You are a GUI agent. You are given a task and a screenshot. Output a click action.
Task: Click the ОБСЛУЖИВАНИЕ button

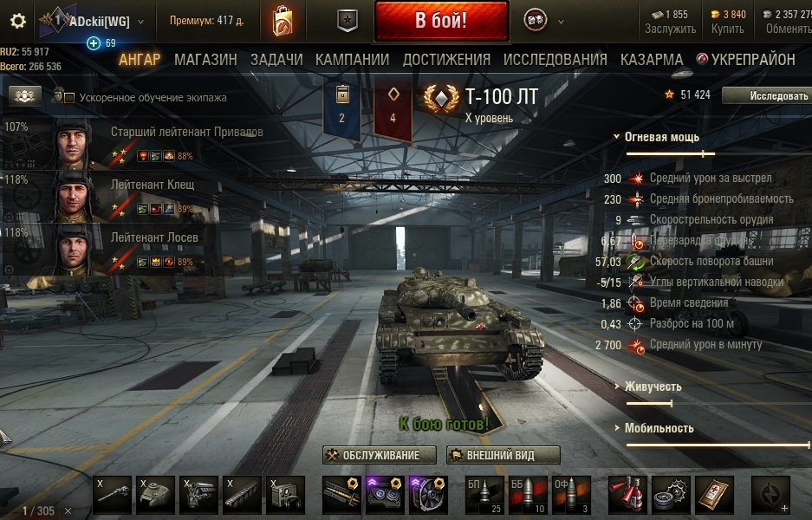pos(379,455)
